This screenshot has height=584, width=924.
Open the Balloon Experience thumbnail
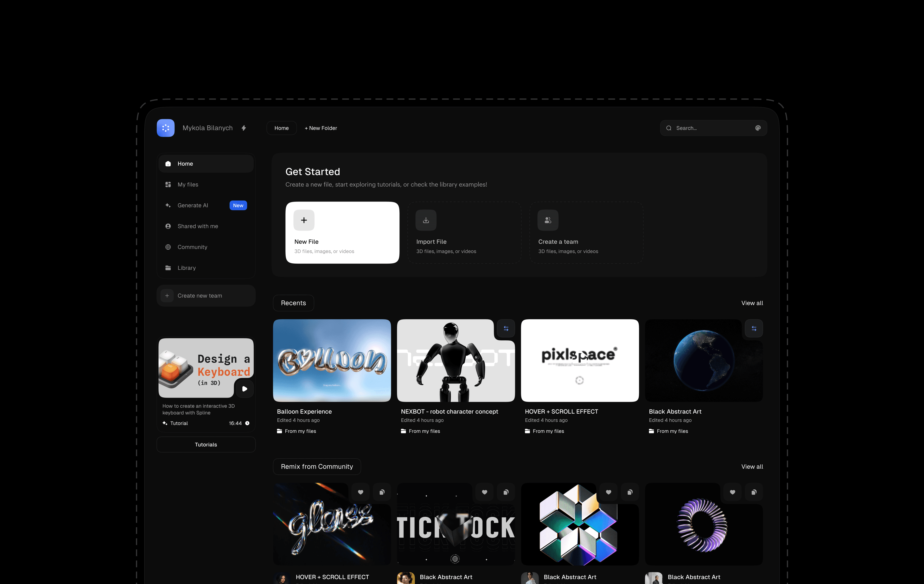[x=332, y=360]
